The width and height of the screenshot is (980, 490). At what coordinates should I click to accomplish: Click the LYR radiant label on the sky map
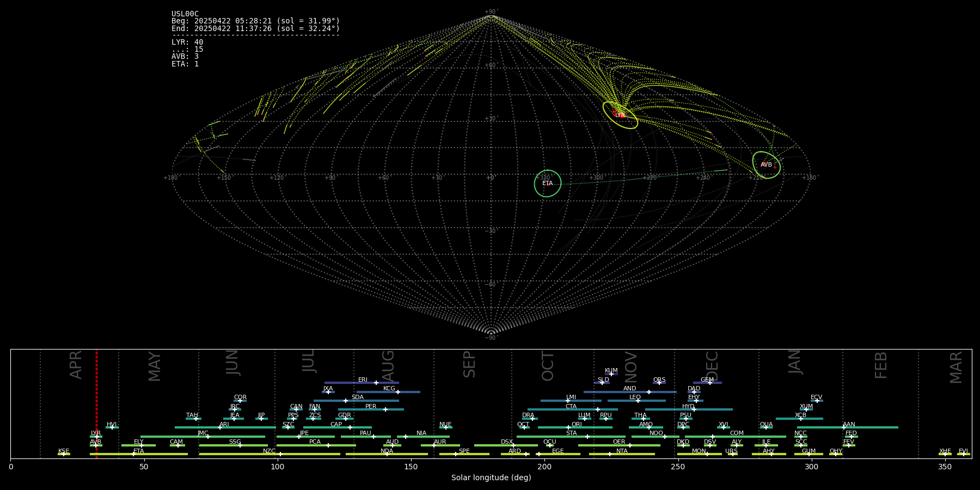620,115
